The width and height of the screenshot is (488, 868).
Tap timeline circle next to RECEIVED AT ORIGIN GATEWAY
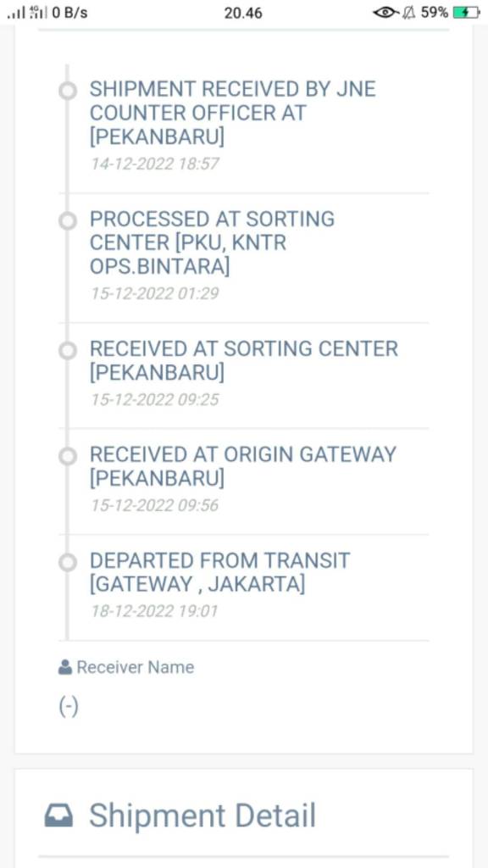coord(67,456)
